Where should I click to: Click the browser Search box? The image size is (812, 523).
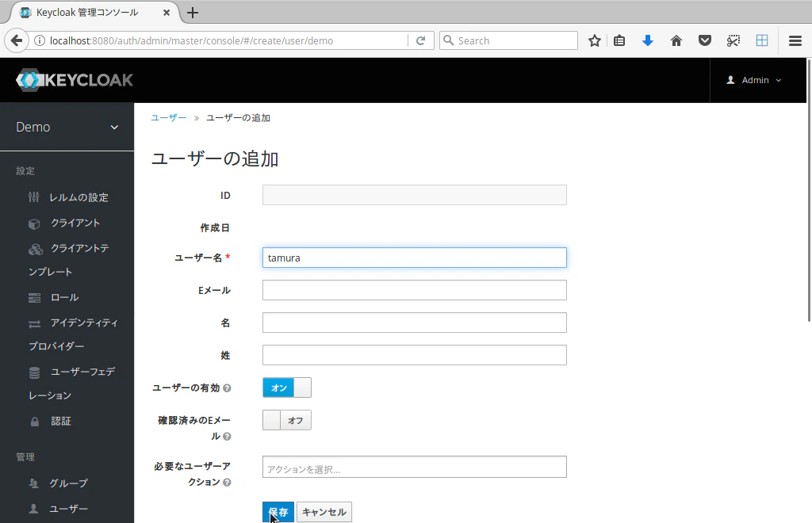(508, 40)
